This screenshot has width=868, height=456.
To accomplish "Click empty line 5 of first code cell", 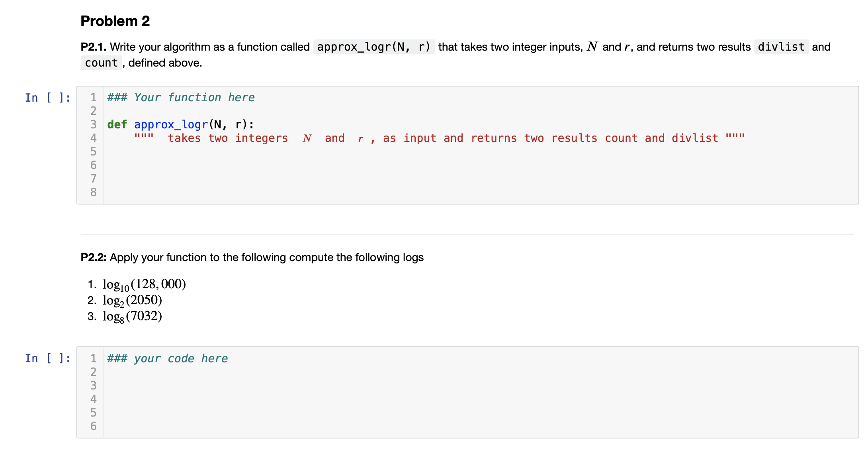I will [x=279, y=152].
